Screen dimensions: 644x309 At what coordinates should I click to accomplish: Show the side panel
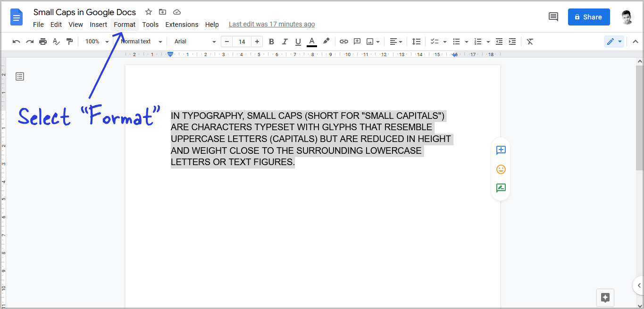[639, 285]
